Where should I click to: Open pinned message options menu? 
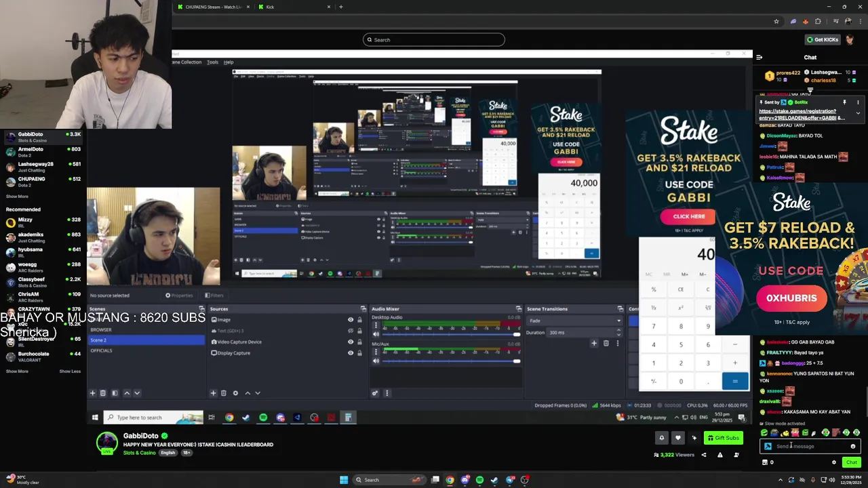pyautogui.click(x=858, y=102)
